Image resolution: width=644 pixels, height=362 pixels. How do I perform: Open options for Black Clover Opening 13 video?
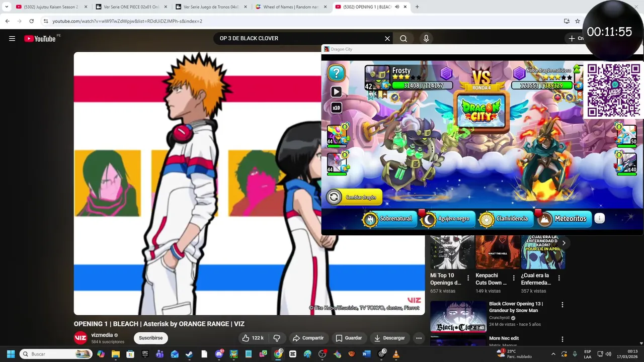[x=562, y=305]
